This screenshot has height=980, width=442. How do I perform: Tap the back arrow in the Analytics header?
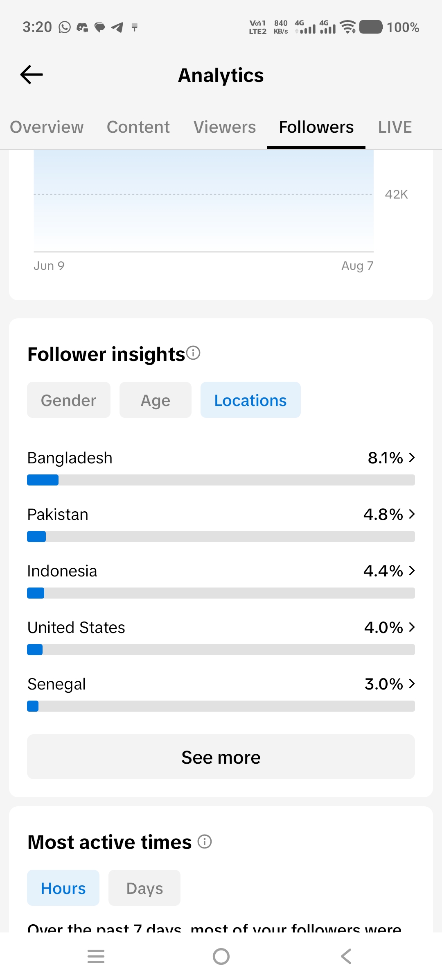click(x=32, y=75)
